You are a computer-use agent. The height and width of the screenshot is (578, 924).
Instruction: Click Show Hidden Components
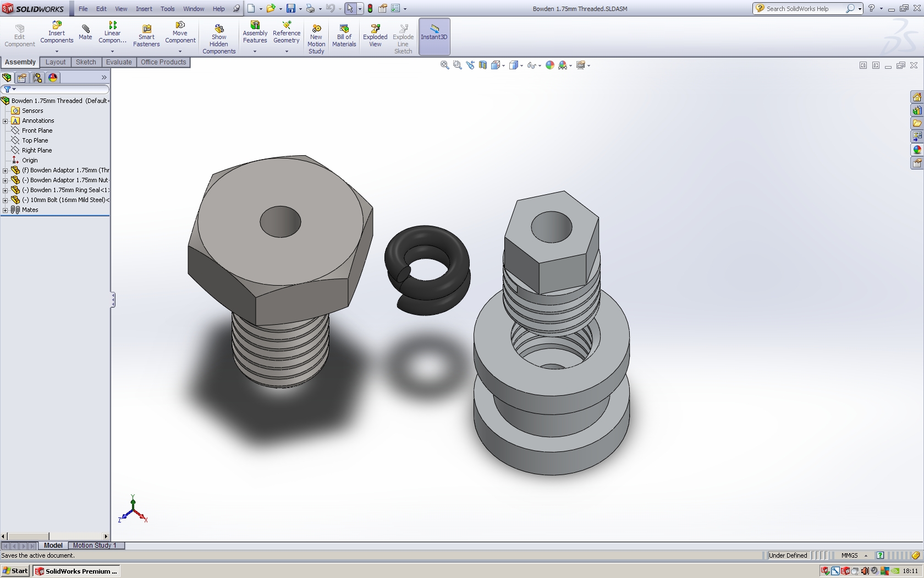pyautogui.click(x=219, y=39)
